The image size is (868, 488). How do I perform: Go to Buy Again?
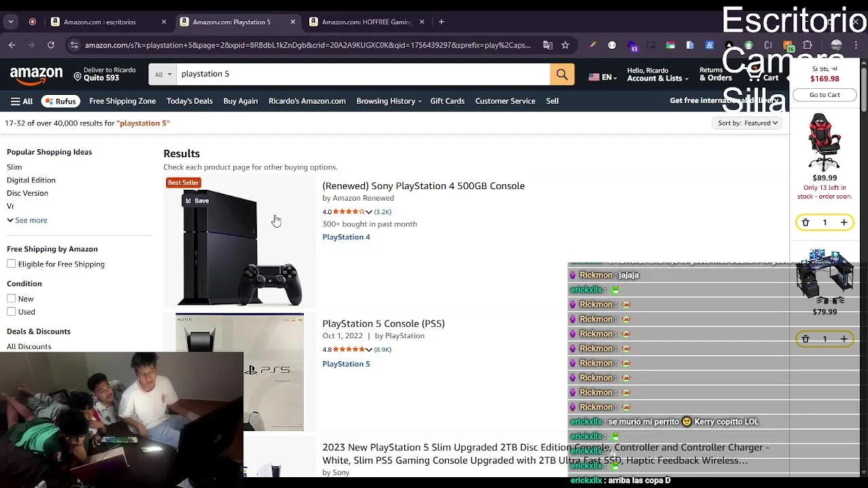[x=240, y=101]
